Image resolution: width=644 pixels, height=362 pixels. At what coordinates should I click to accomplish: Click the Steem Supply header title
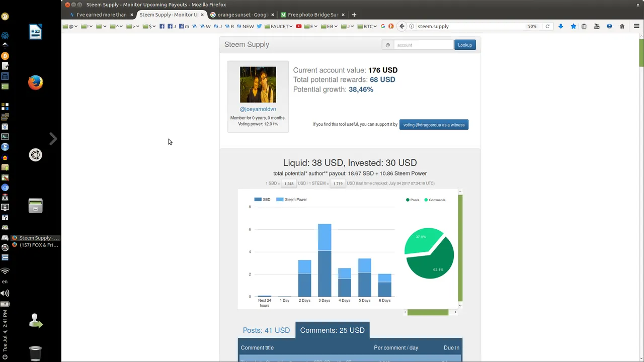[247, 44]
